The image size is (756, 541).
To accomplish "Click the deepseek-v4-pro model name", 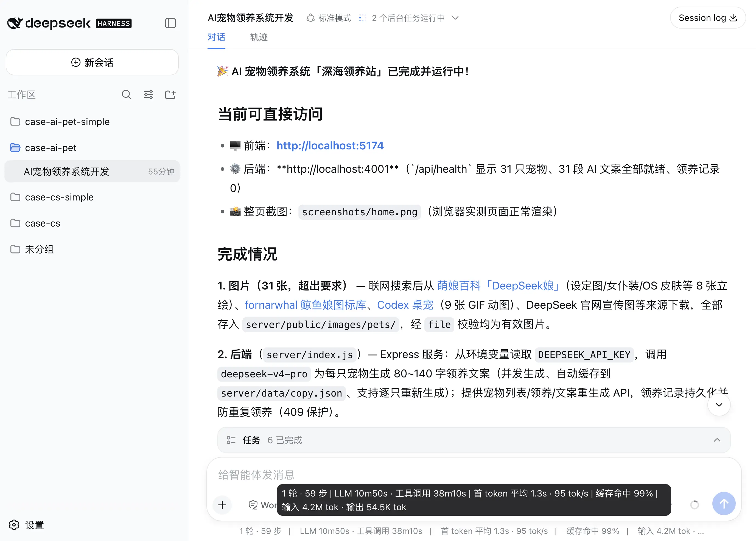I will (264, 374).
